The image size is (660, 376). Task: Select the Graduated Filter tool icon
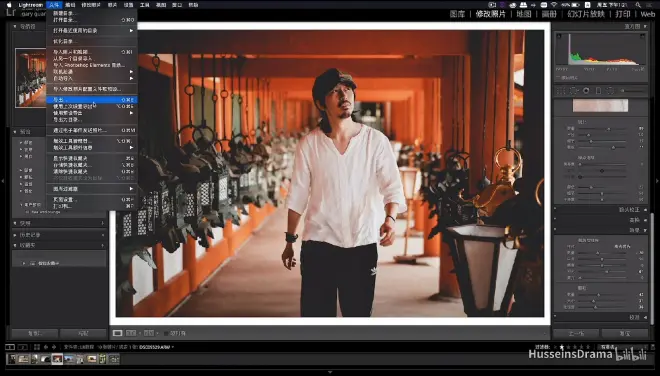pyautogui.click(x=598, y=91)
